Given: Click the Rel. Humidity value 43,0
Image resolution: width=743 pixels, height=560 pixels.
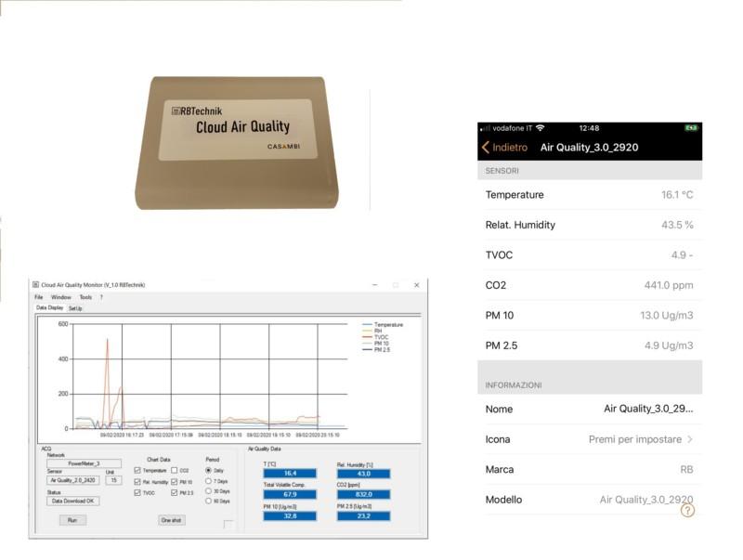Looking at the screenshot, I should coord(363,474).
